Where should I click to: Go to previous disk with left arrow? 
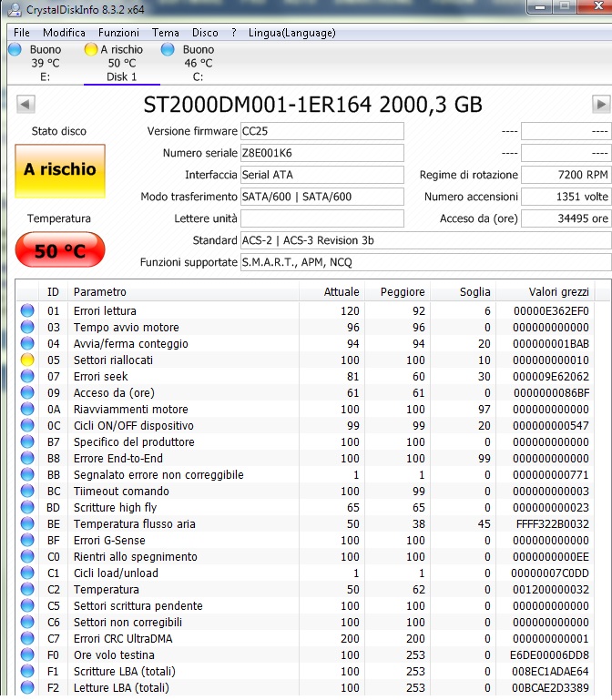pyautogui.click(x=25, y=105)
